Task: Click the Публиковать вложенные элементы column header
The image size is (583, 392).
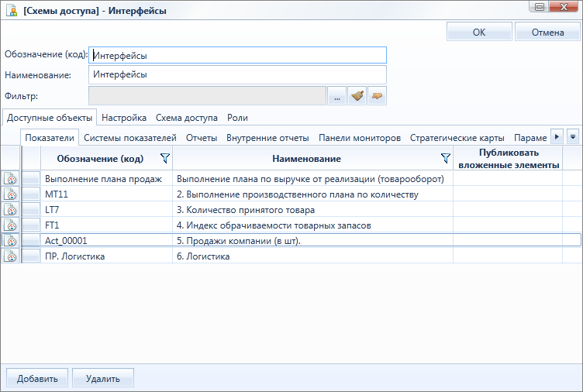Action: 508,158
